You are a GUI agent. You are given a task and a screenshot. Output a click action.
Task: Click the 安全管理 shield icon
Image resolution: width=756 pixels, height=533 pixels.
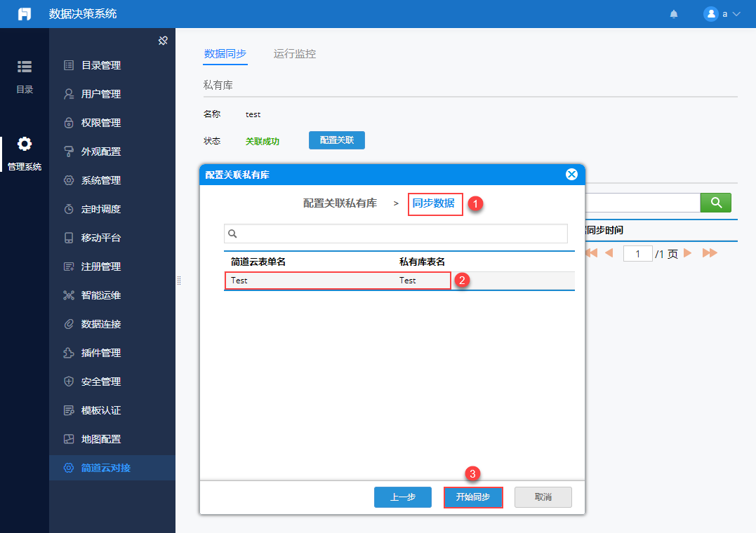[69, 382]
